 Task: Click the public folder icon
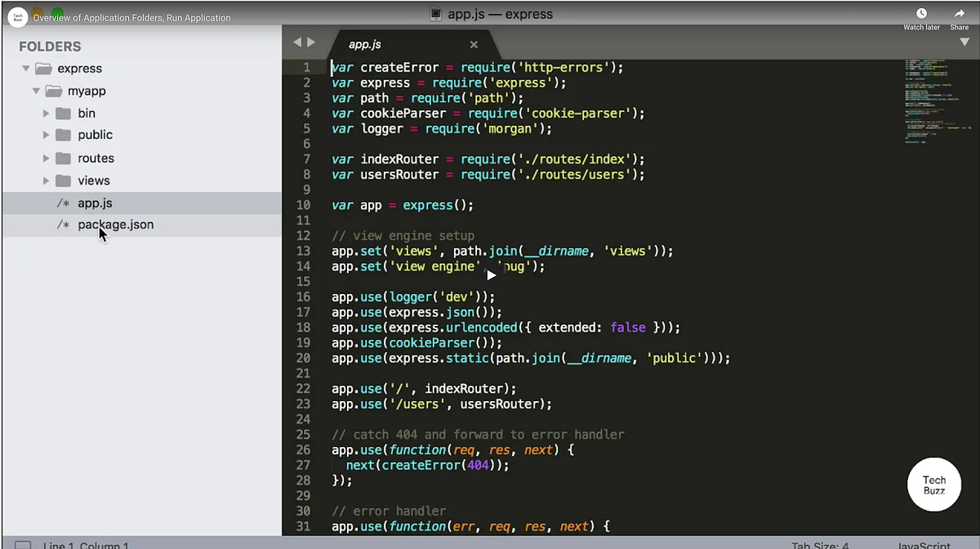point(63,136)
